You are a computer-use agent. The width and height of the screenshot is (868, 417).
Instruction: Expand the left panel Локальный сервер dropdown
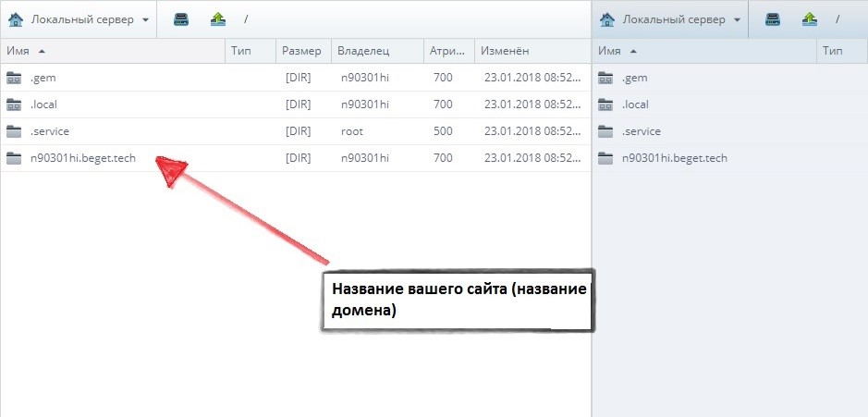pyautogui.click(x=145, y=20)
